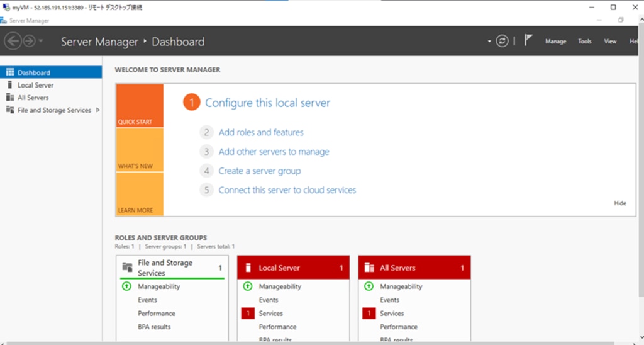The height and width of the screenshot is (345, 644).
Task: Expand File and Storage Services arrow
Action: (x=97, y=110)
